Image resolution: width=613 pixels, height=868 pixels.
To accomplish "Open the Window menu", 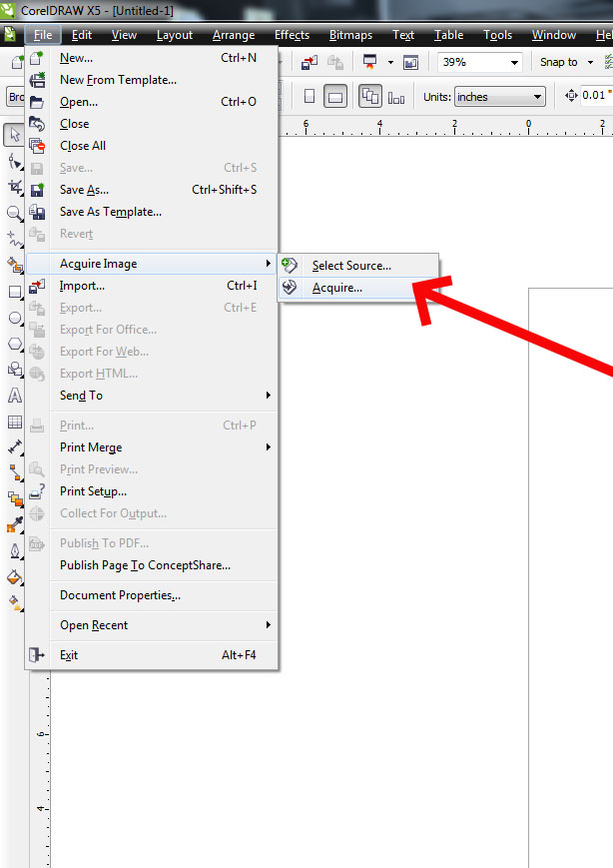I will coord(554,35).
